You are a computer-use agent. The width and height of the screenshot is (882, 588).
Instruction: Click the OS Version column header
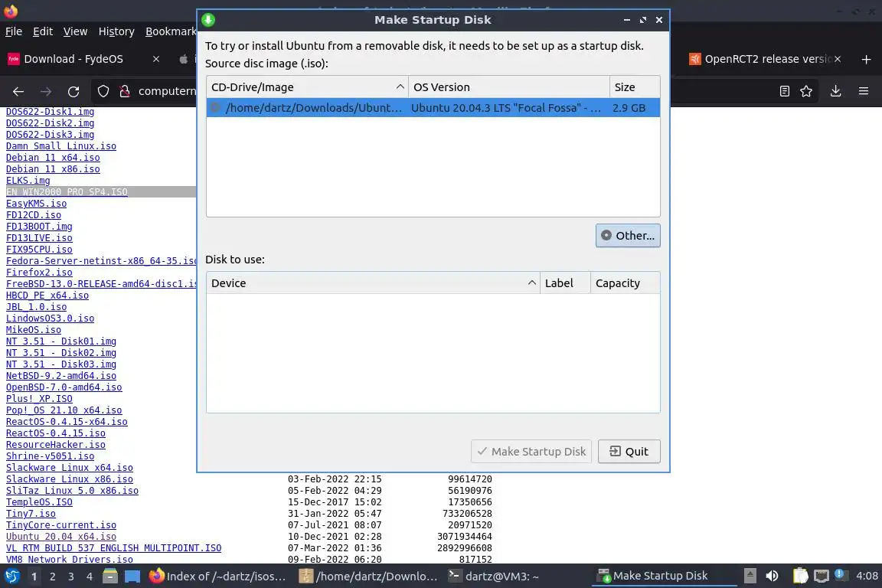[509, 87]
